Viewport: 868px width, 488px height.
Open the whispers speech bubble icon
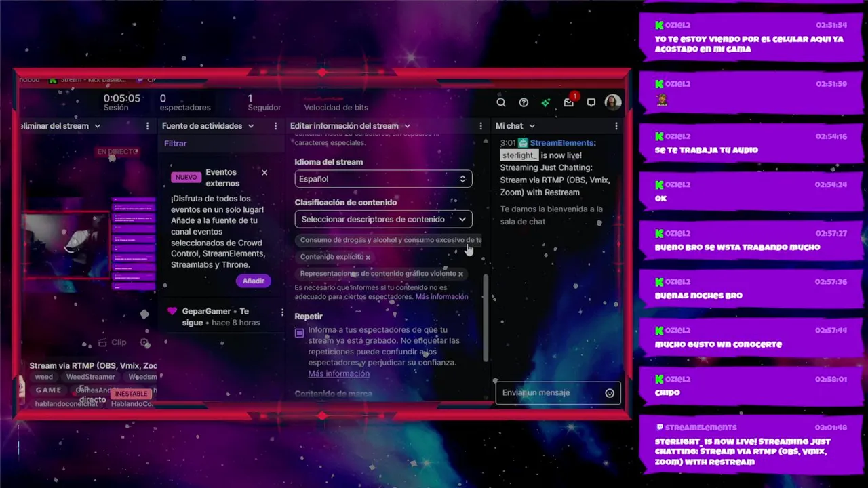click(x=591, y=102)
